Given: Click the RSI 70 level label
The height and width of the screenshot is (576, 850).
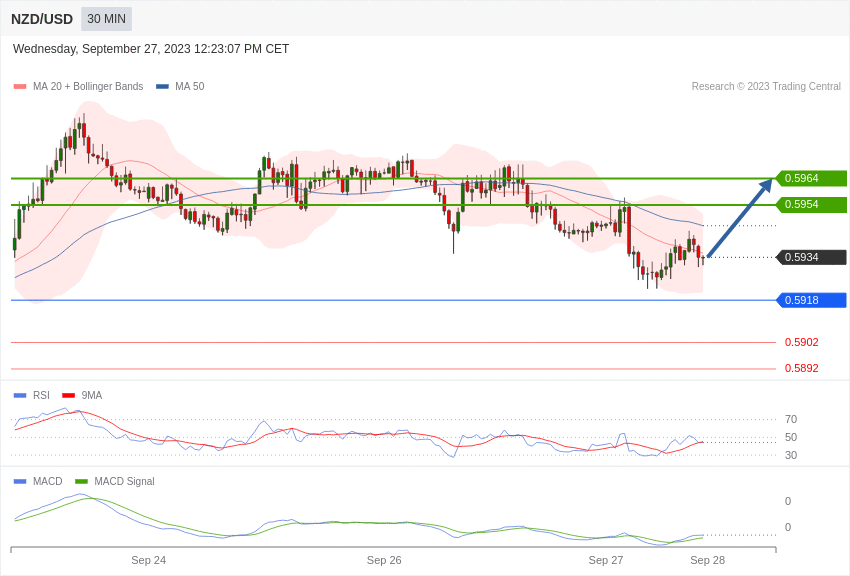Looking at the screenshot, I should coord(791,419).
